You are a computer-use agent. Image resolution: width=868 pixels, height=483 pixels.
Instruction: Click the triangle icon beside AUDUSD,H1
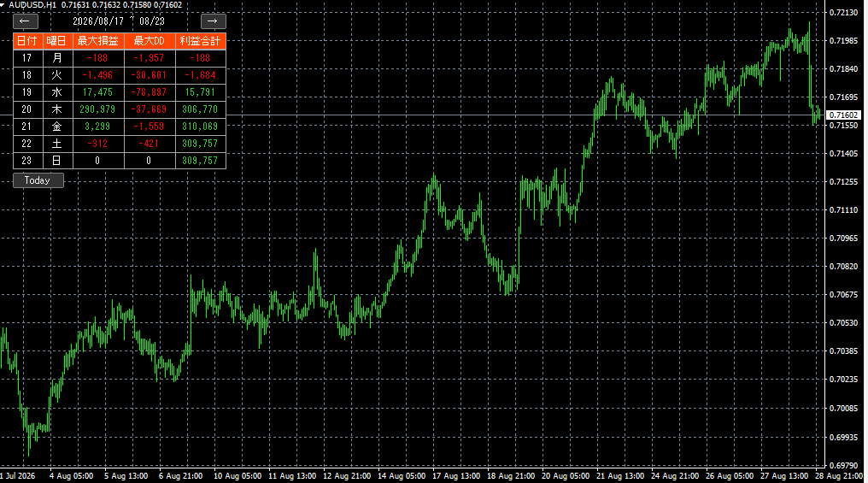[3, 5]
